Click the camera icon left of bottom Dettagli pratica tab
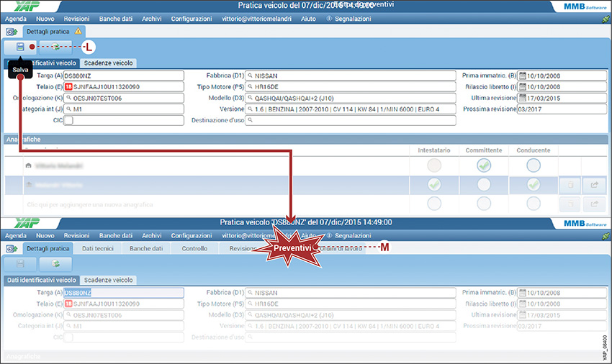The width and height of the screenshot is (612, 364). 12,248
